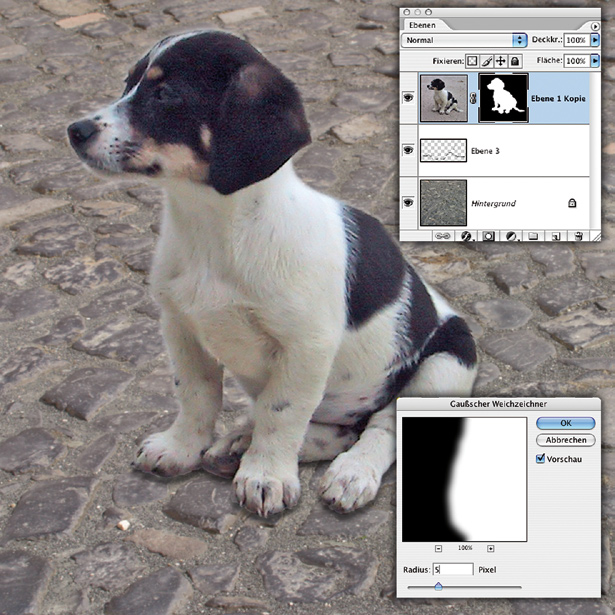This screenshot has height=615, width=615.
Task: Toggle the Vorschau checkbox
Action: tap(540, 458)
